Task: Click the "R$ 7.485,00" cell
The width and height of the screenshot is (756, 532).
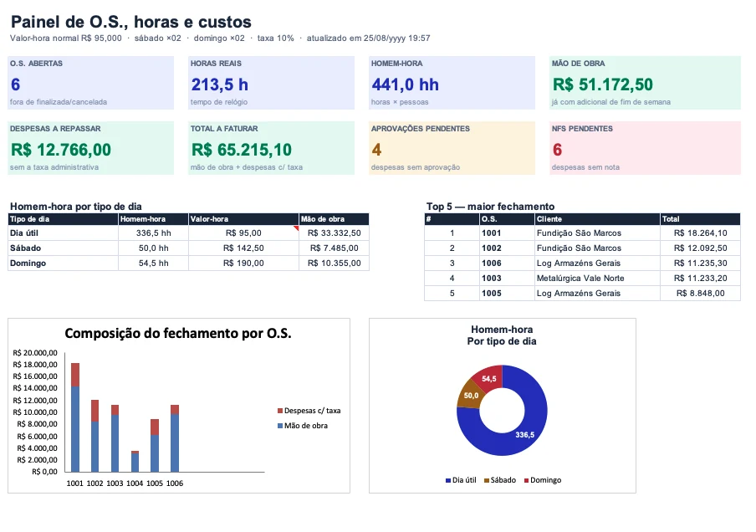Action: (x=335, y=248)
